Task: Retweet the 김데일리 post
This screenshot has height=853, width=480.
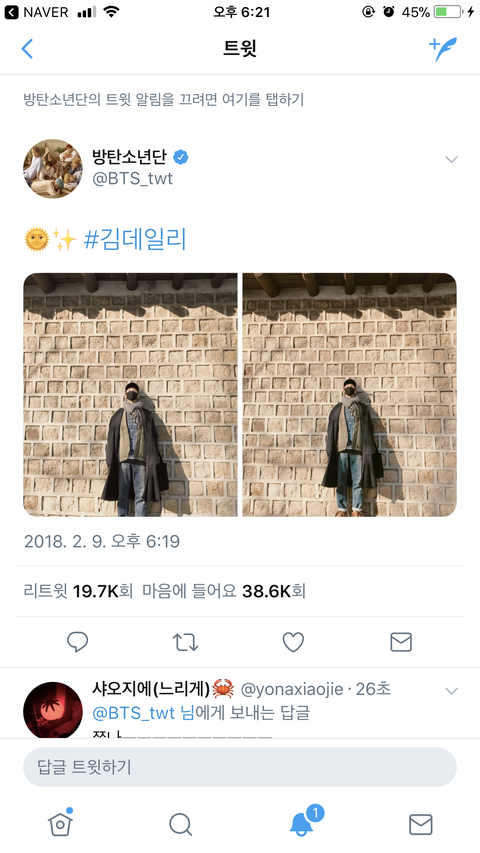Action: [x=186, y=642]
